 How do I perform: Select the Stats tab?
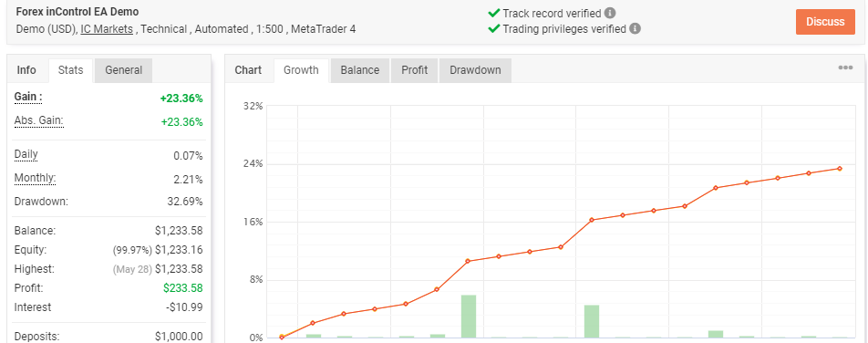pos(71,70)
